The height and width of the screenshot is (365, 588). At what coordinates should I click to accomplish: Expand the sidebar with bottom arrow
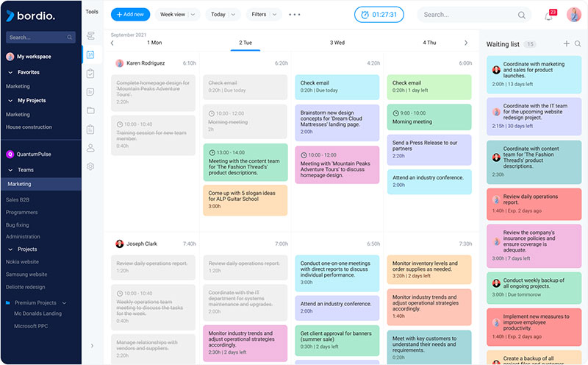click(x=93, y=345)
